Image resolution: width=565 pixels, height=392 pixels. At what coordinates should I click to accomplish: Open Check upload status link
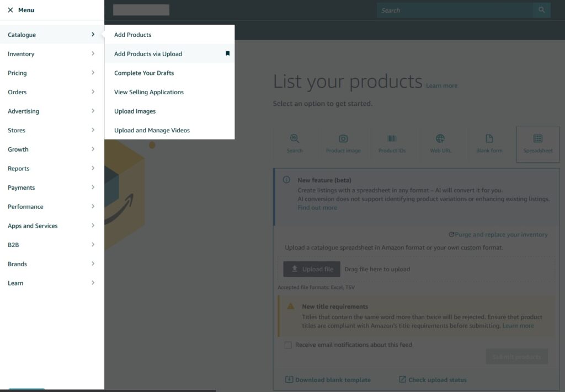coord(433,380)
